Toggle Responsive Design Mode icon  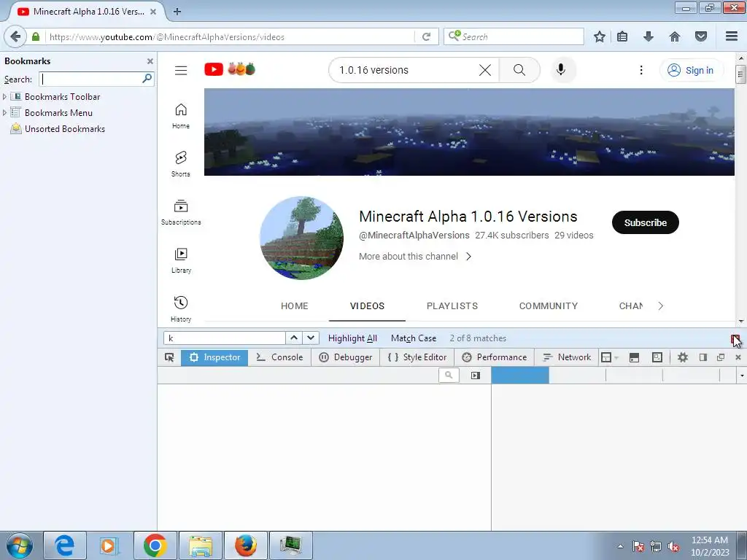click(x=657, y=357)
